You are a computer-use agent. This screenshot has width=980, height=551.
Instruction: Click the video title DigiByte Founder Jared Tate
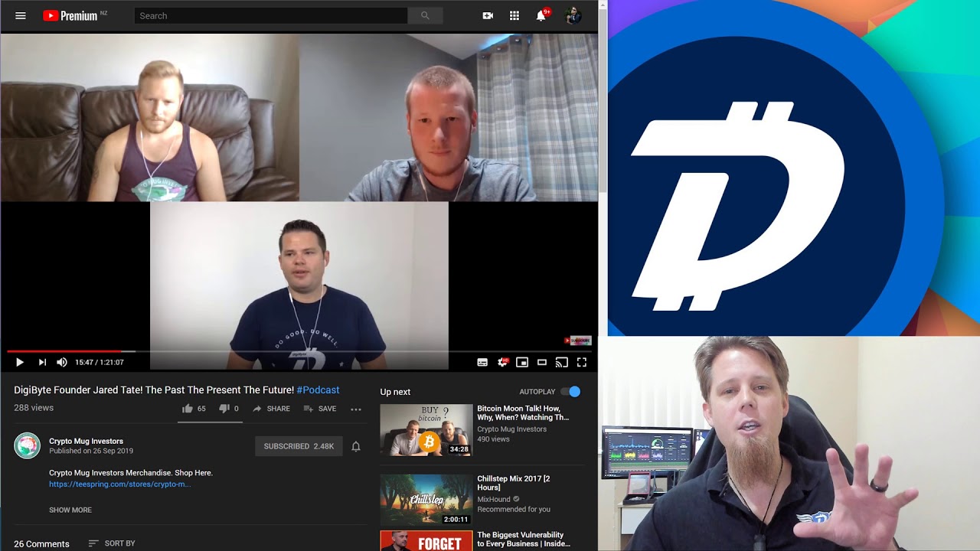(154, 390)
